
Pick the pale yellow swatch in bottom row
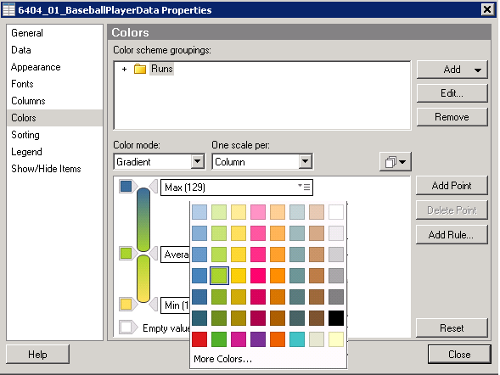(x=336, y=339)
